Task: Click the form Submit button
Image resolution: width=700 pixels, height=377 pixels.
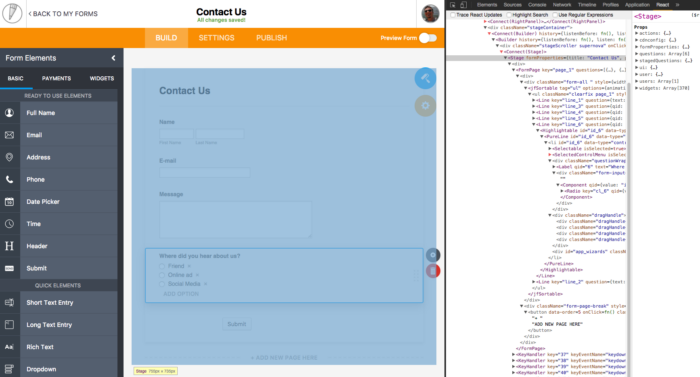Action: pyautogui.click(x=237, y=324)
